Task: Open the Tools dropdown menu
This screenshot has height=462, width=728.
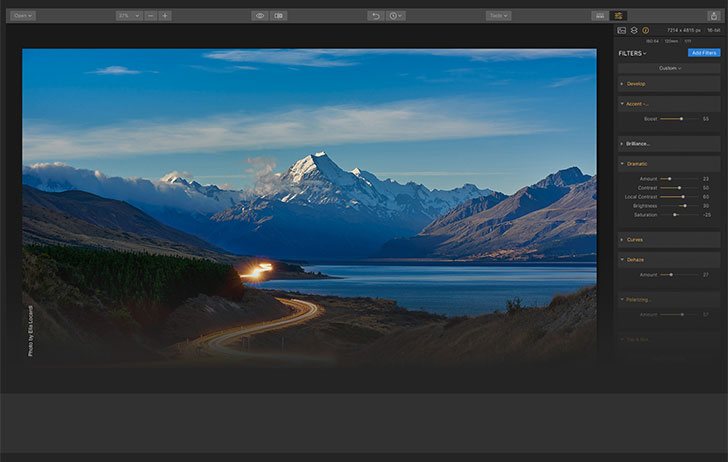Action: click(x=499, y=16)
